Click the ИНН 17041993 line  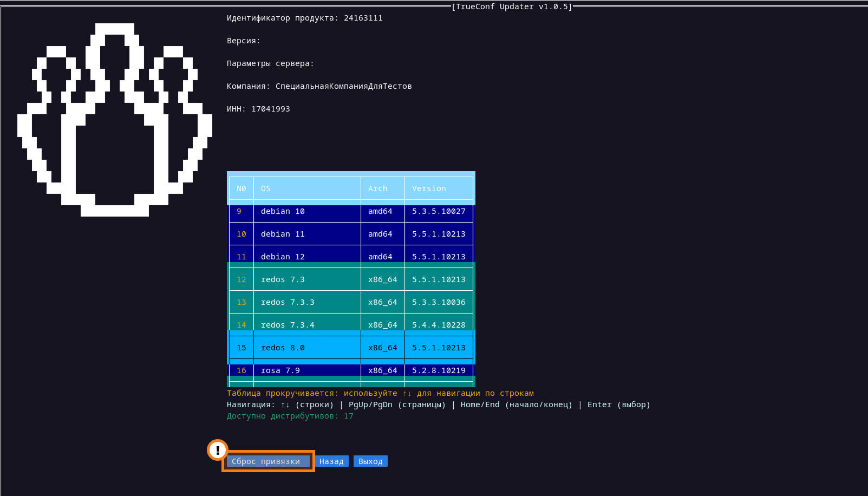pos(258,109)
